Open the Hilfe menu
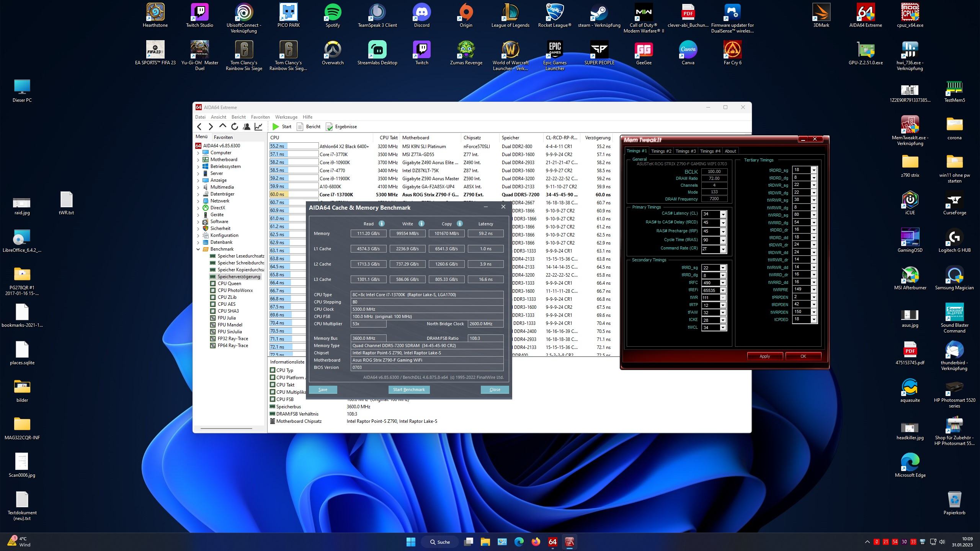 tap(307, 117)
